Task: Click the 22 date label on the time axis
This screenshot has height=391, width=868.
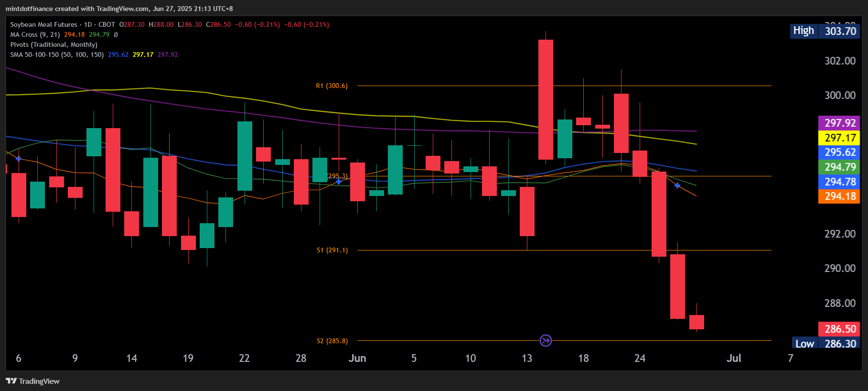Action: [x=244, y=358]
